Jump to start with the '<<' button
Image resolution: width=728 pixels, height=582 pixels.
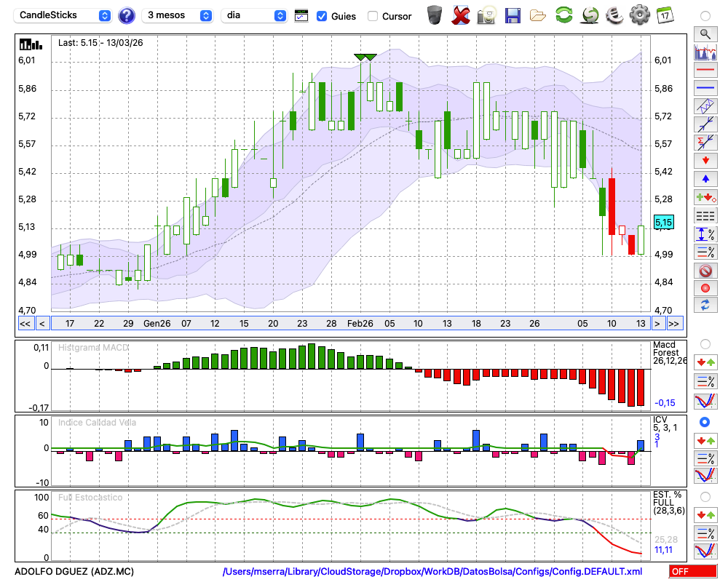[x=25, y=324]
